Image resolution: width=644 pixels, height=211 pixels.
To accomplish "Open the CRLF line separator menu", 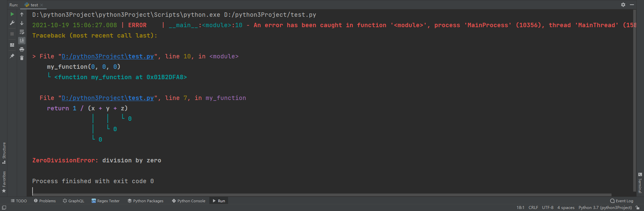I will (533, 208).
